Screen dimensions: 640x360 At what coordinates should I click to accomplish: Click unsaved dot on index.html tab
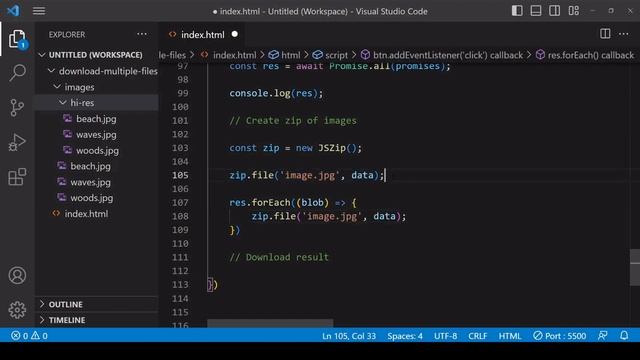235,34
